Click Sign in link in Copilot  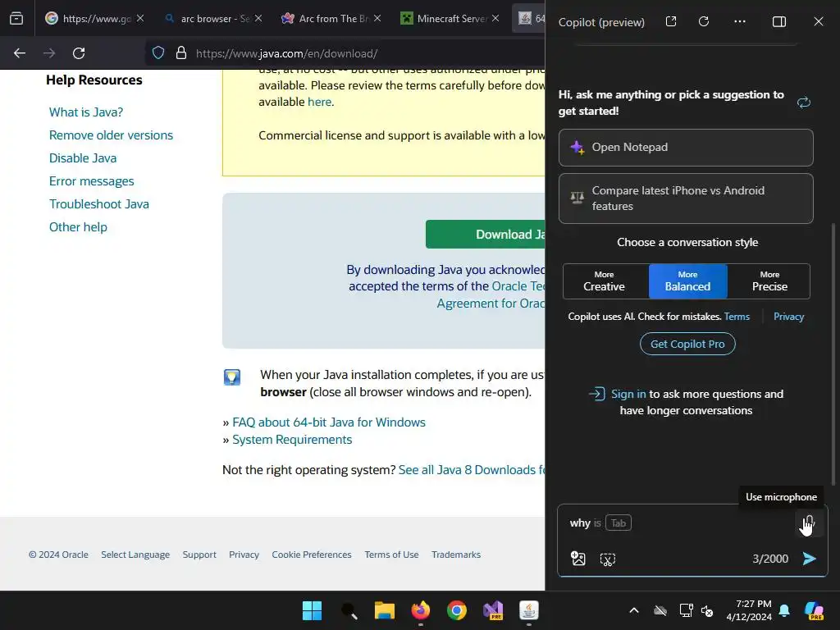628,394
